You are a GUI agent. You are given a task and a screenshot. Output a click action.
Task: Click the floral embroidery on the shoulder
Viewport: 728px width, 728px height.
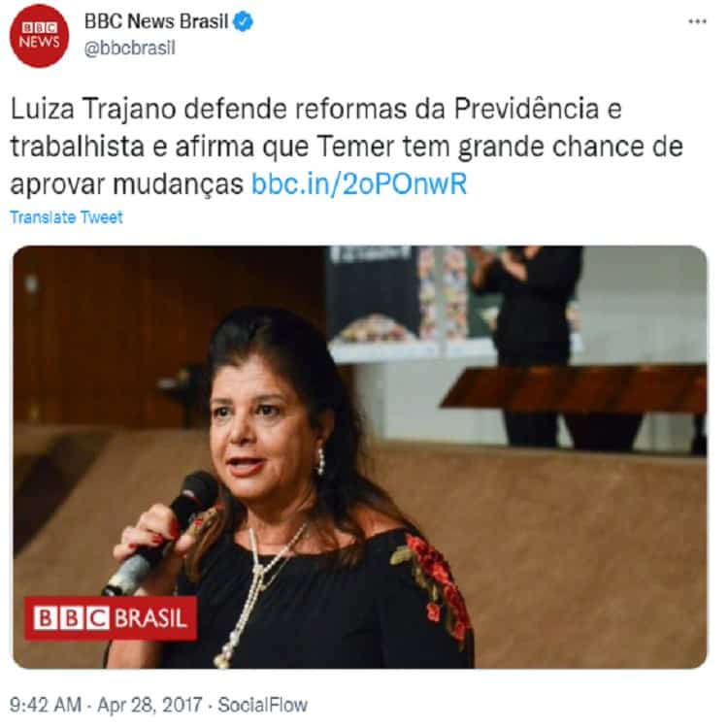coord(432,585)
